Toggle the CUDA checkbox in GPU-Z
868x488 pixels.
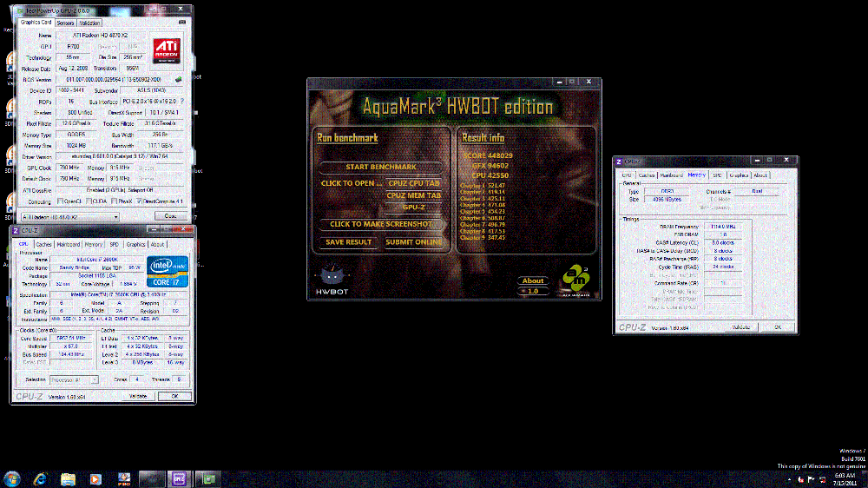point(88,201)
